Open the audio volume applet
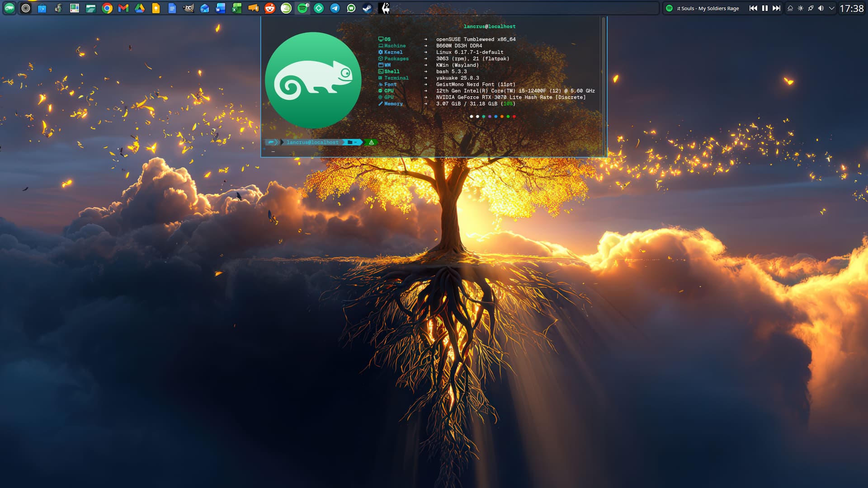Image resolution: width=868 pixels, height=488 pixels. click(x=821, y=8)
